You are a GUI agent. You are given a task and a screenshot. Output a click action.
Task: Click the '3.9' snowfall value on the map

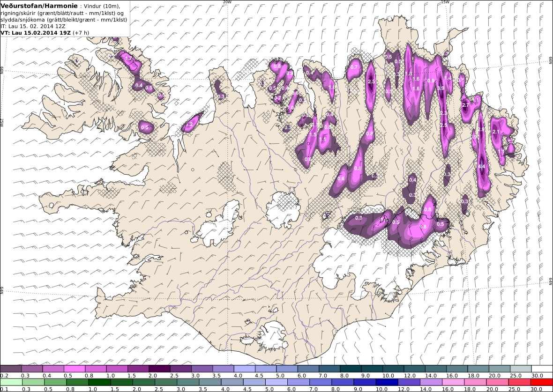click(x=441, y=88)
